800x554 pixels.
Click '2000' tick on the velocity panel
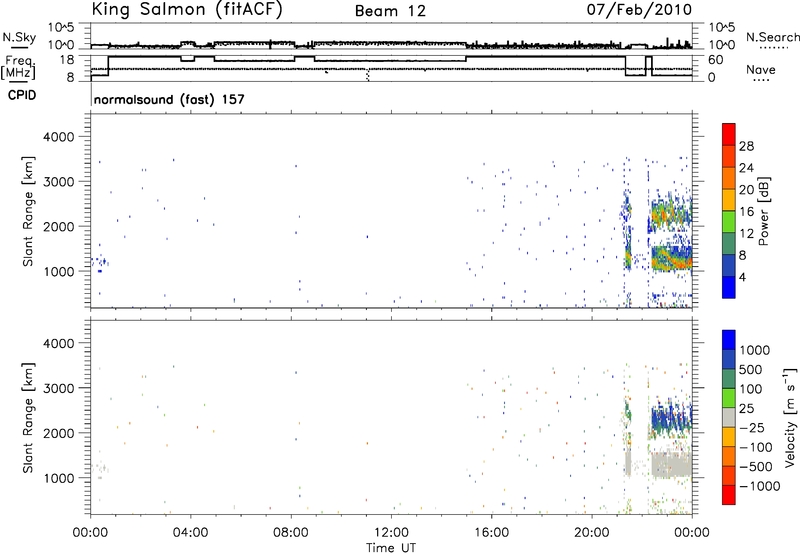pyautogui.click(x=58, y=433)
